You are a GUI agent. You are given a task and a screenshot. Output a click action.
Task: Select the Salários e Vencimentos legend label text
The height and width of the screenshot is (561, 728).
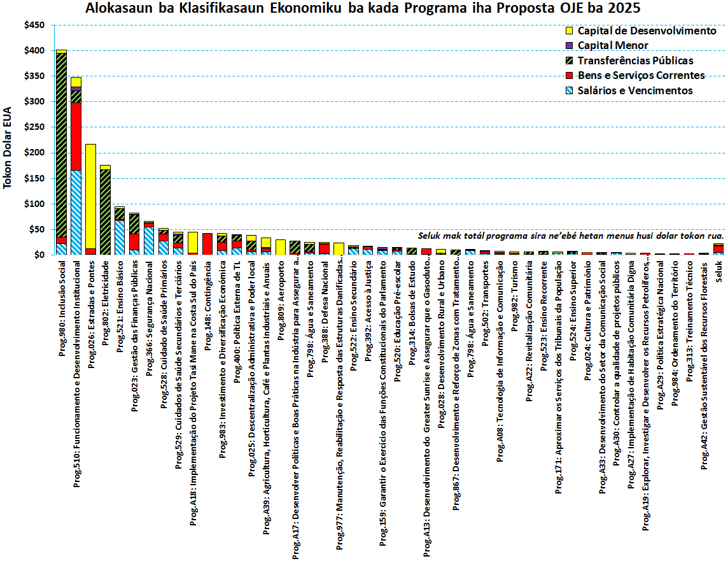pyautogui.click(x=634, y=90)
